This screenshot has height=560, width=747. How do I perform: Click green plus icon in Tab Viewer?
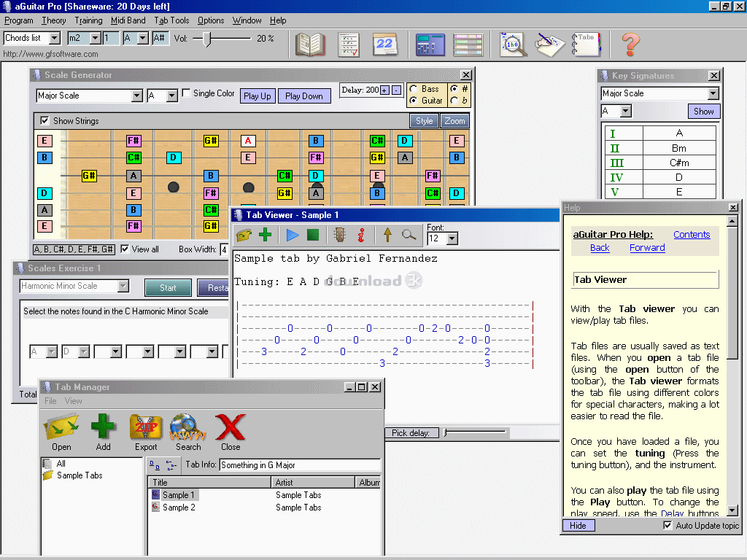click(x=265, y=235)
